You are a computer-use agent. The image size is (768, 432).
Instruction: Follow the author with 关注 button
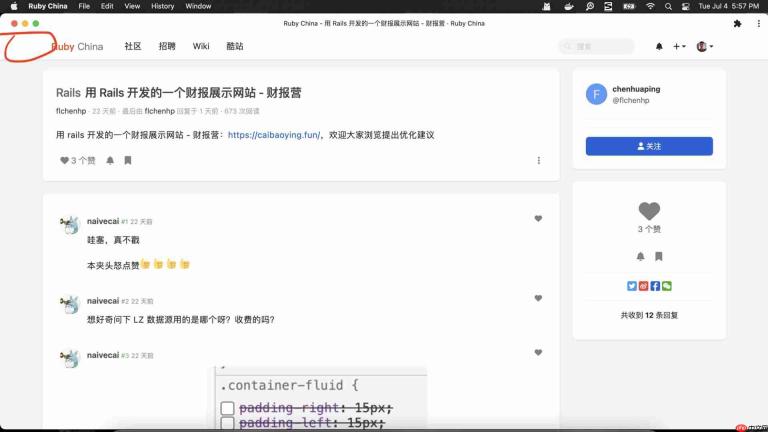click(x=649, y=146)
